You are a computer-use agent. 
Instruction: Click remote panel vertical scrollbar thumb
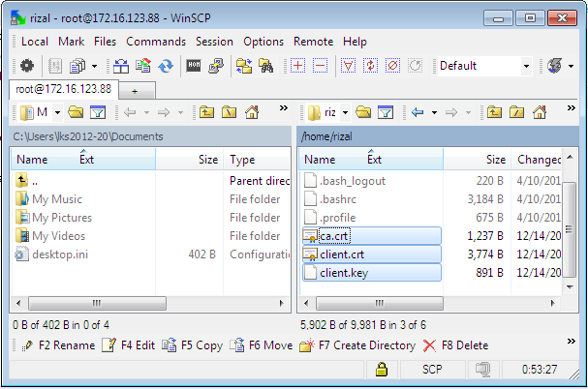[570, 229]
